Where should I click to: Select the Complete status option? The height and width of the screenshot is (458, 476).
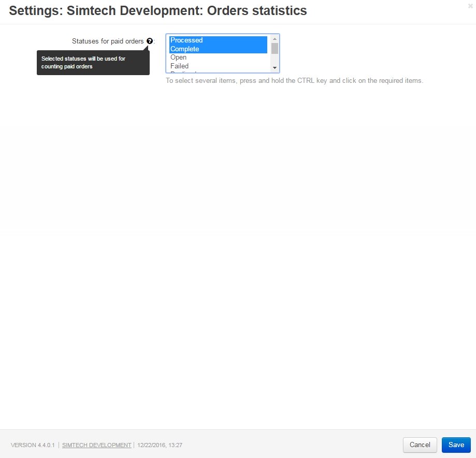218,49
